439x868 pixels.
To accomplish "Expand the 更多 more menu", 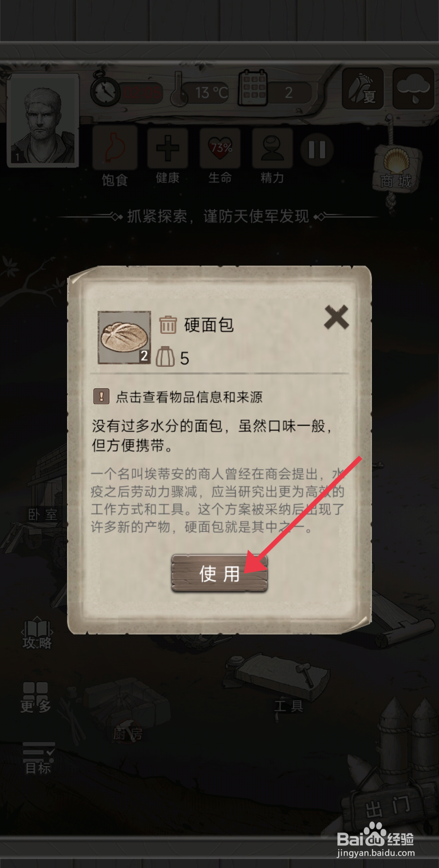I will pos(36,697).
